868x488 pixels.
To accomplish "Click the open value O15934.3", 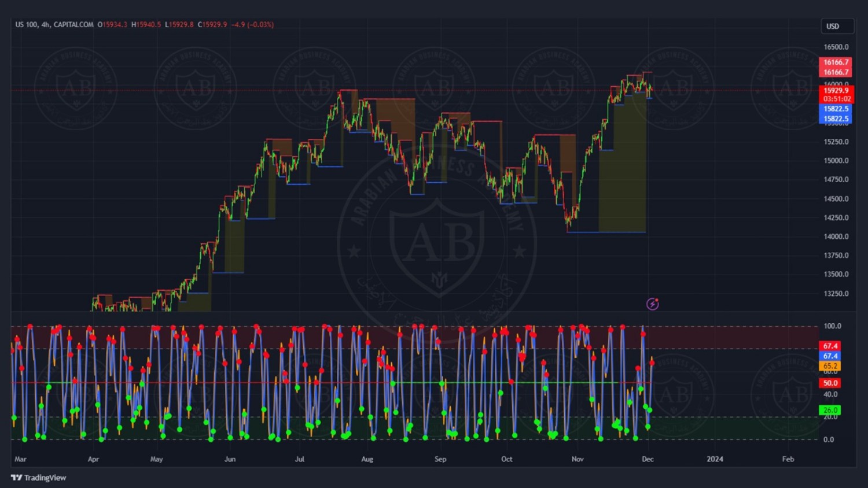I will (112, 25).
